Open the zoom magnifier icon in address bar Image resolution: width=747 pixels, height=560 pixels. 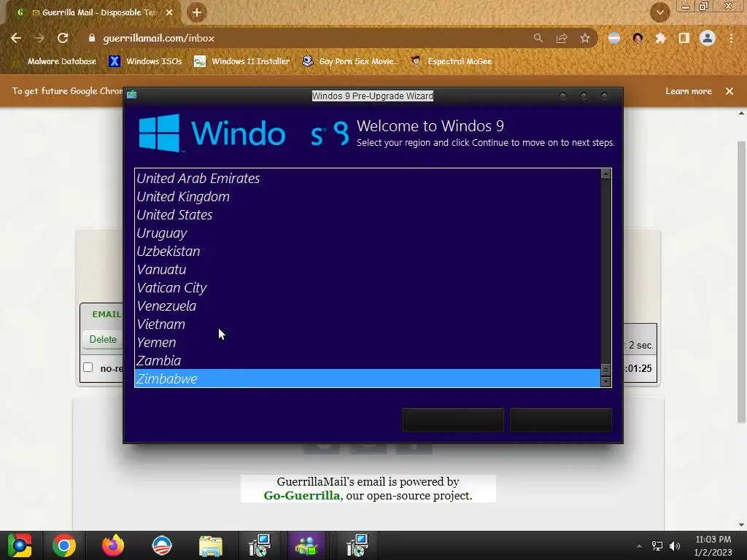[538, 38]
